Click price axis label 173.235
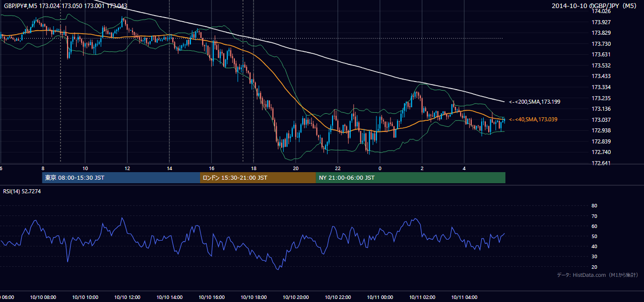 (x=601, y=98)
